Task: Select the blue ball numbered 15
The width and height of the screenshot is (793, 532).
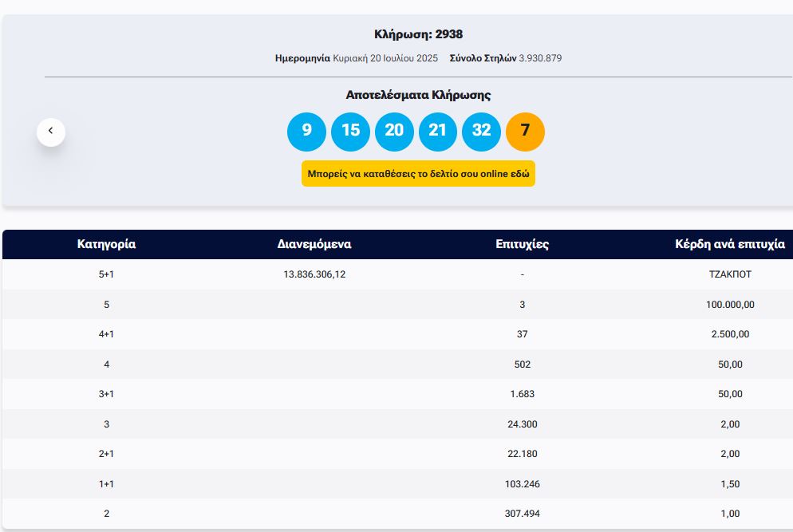Action: point(350,132)
